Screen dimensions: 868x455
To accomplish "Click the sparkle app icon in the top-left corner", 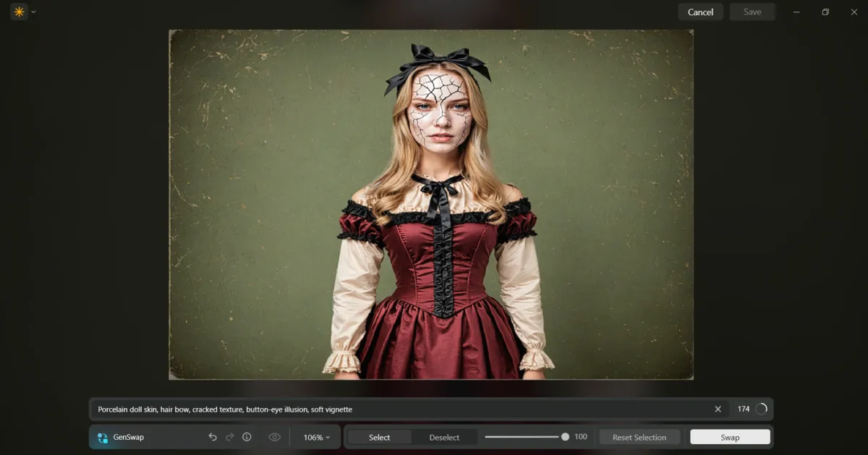I will (18, 12).
